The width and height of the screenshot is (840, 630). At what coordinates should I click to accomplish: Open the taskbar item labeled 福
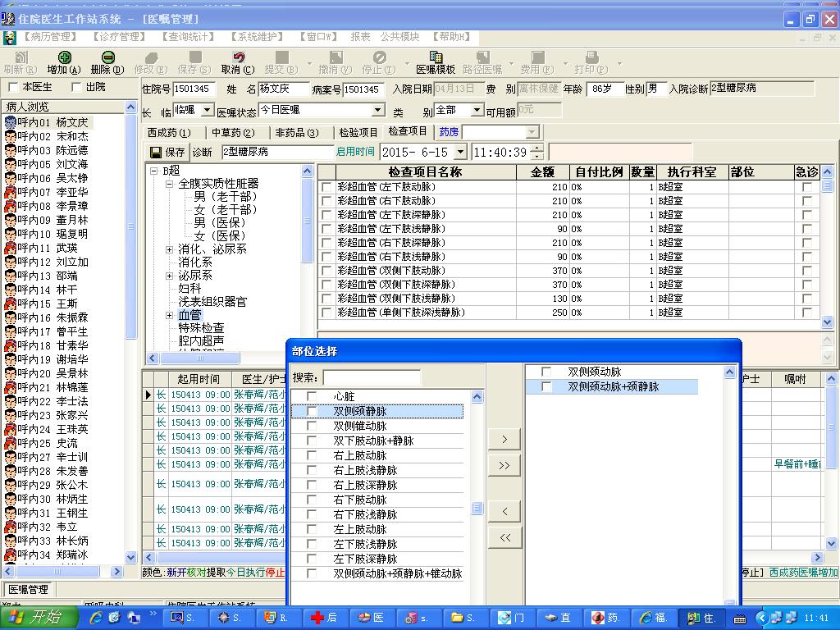[x=653, y=618]
